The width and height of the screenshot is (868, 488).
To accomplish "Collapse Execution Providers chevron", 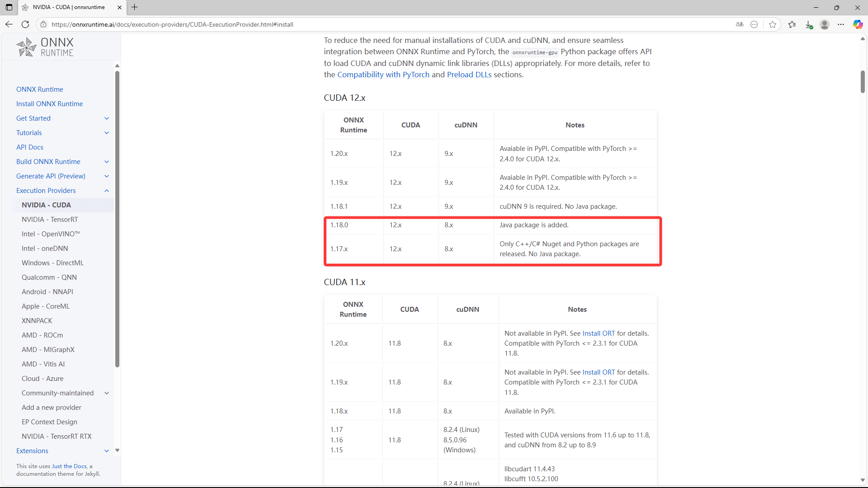I will click(x=107, y=191).
